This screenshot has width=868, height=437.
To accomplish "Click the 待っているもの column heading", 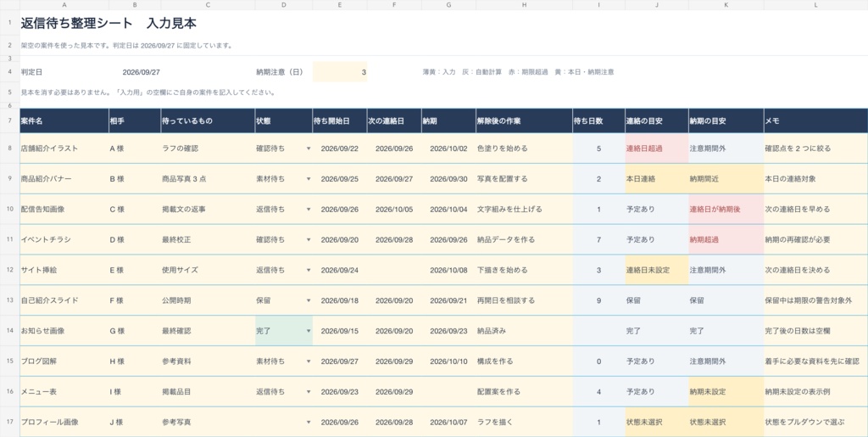I will click(x=208, y=120).
